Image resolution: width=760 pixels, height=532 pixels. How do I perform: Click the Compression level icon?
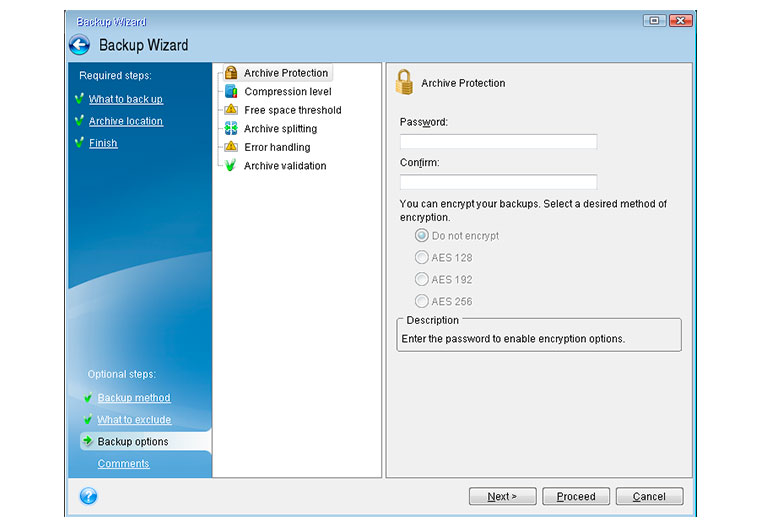(x=231, y=91)
